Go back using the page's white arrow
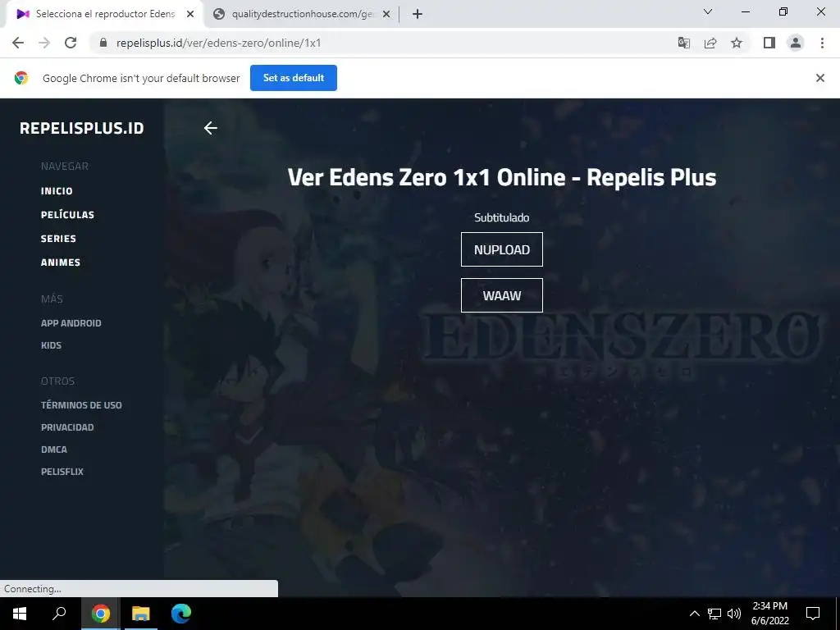The width and height of the screenshot is (840, 630). (x=211, y=128)
